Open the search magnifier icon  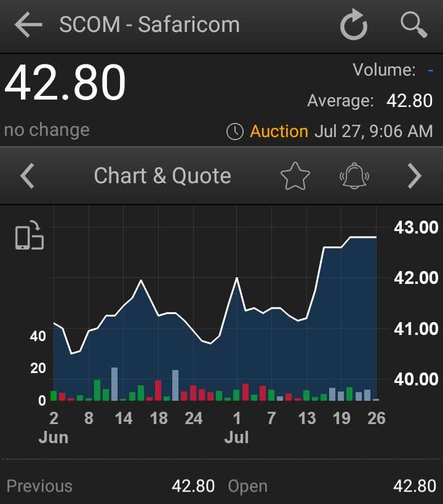(414, 25)
